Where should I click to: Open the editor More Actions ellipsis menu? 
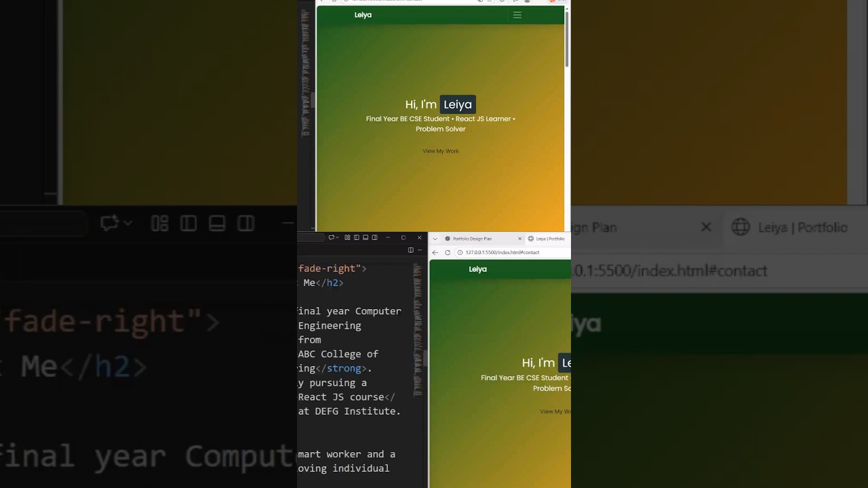pos(420,250)
